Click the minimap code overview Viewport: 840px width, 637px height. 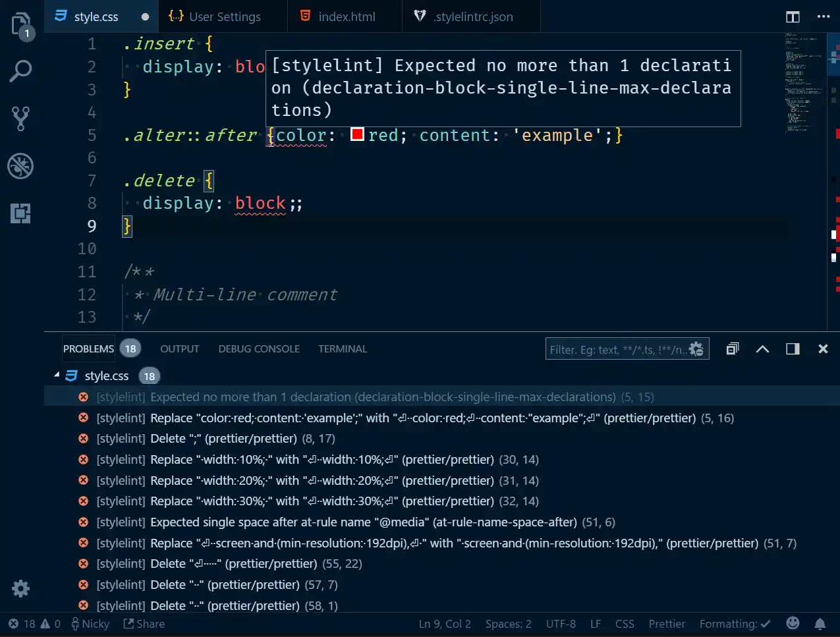[804, 82]
